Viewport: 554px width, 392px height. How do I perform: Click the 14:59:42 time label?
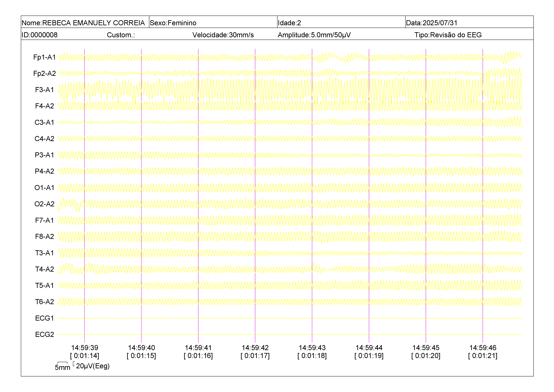point(255,348)
